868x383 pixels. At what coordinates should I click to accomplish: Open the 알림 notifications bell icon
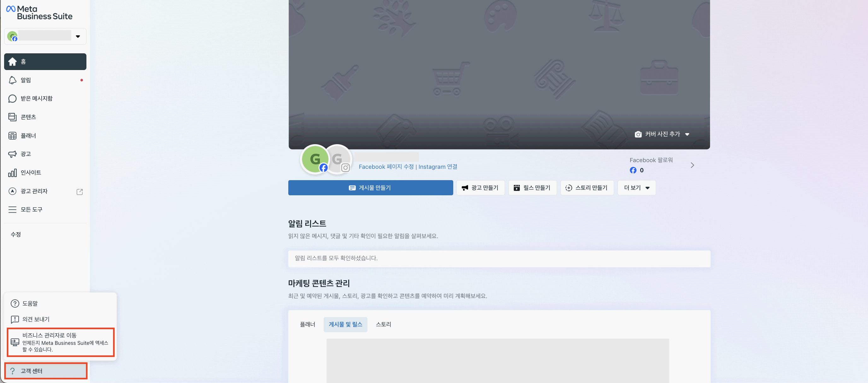coord(13,80)
